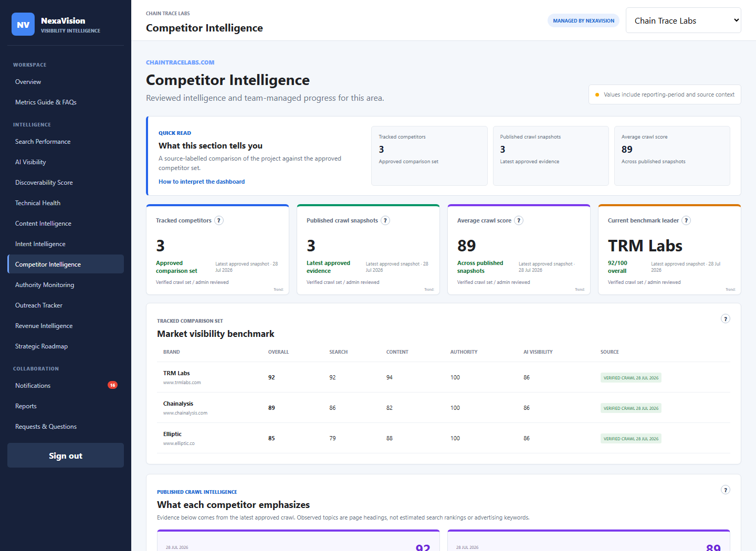
Task: Click 92/100 overall label
Action: [617, 267]
